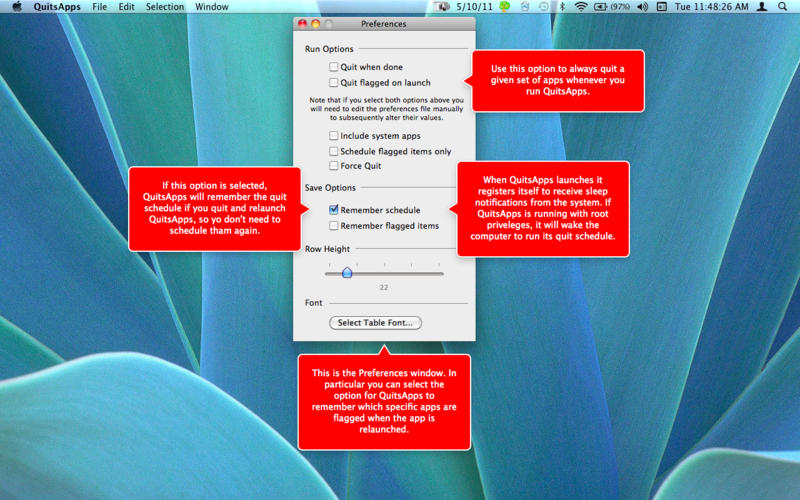The width and height of the screenshot is (800, 500).
Task: Open Spotlight search magnifier
Action: pyautogui.click(x=782, y=7)
